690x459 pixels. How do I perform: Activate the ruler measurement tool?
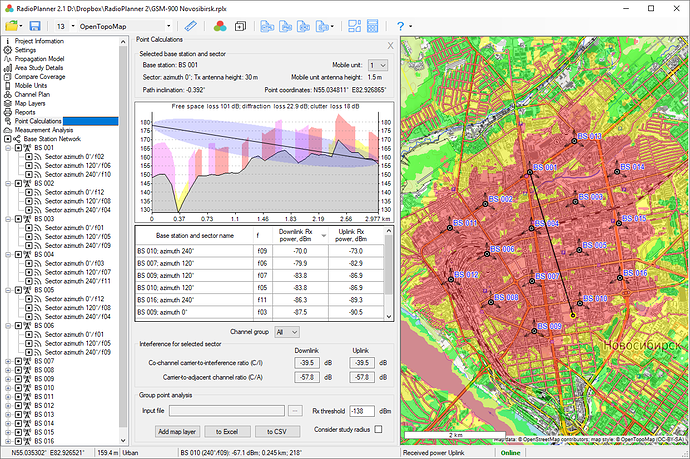point(191,26)
